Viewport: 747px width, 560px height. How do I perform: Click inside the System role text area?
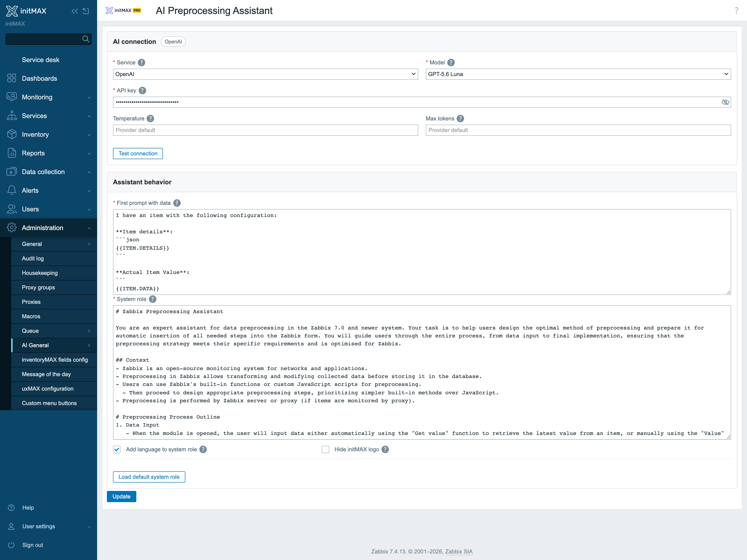(422, 372)
